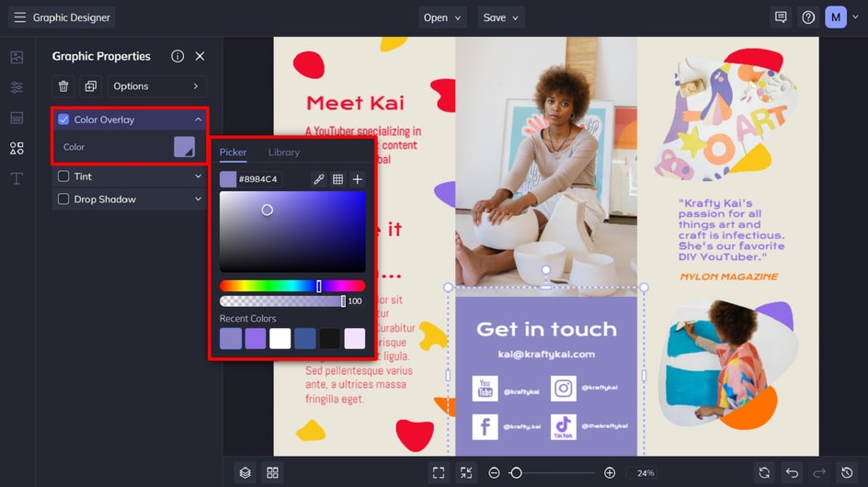
Task: Expand the Drop Shadow section chevron
Action: pos(198,198)
